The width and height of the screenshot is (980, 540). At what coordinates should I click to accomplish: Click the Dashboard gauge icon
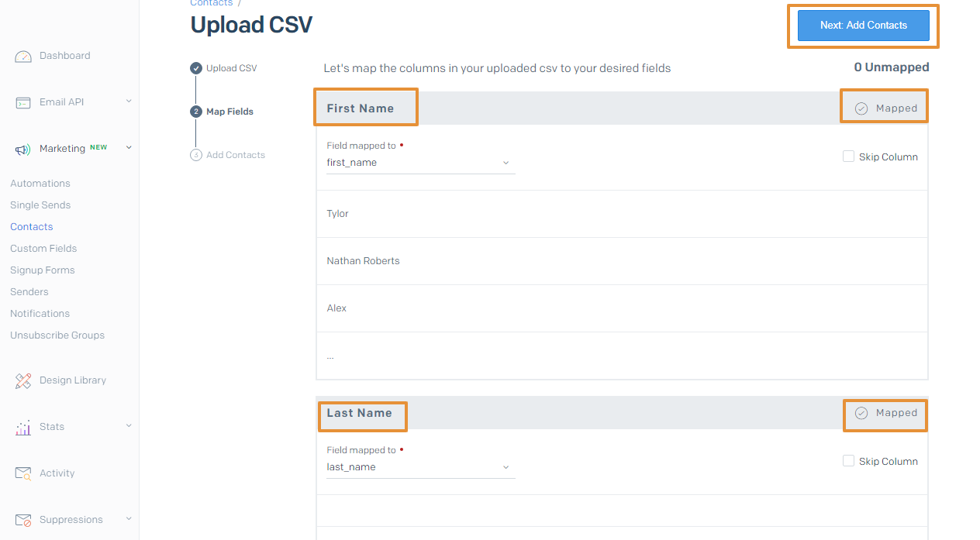(23, 57)
